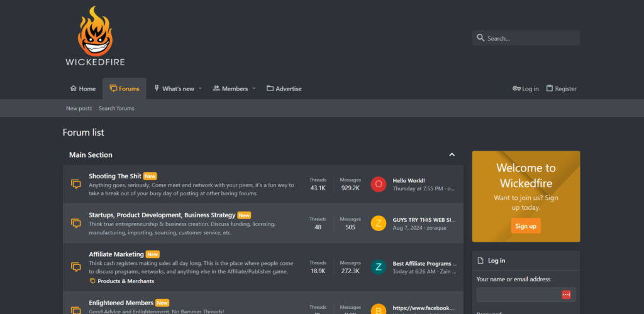Click the Register clipboard icon

tap(550, 89)
